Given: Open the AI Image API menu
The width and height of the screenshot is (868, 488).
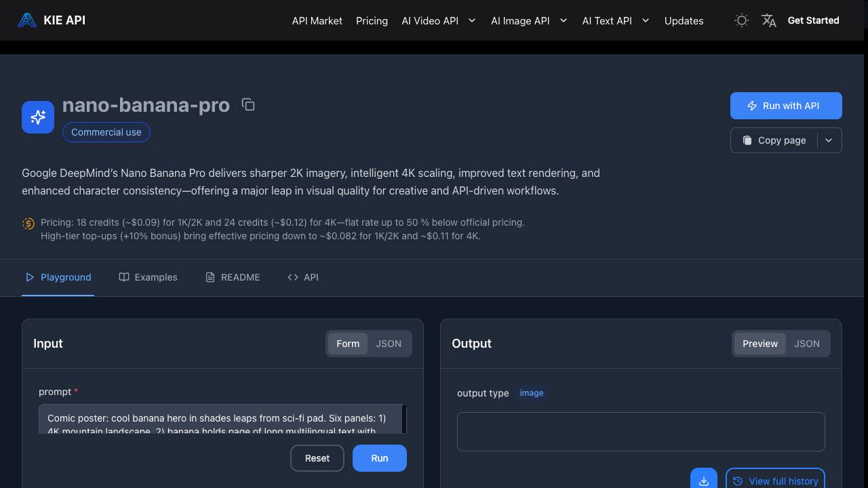Looking at the screenshot, I should click(520, 21).
